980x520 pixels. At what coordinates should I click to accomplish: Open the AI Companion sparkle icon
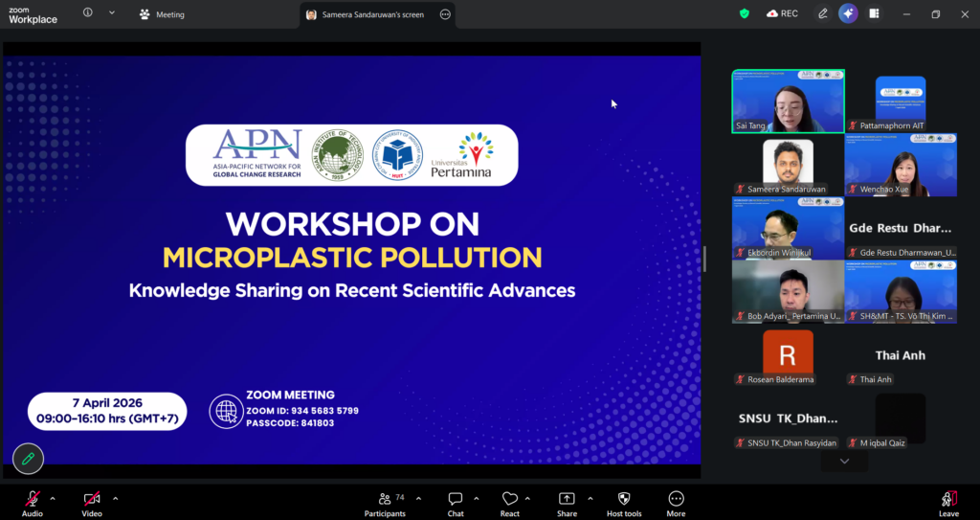click(x=848, y=14)
